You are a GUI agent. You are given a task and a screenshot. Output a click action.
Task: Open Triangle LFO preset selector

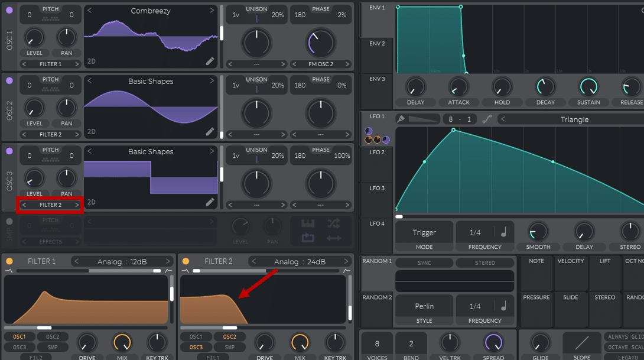pyautogui.click(x=575, y=119)
